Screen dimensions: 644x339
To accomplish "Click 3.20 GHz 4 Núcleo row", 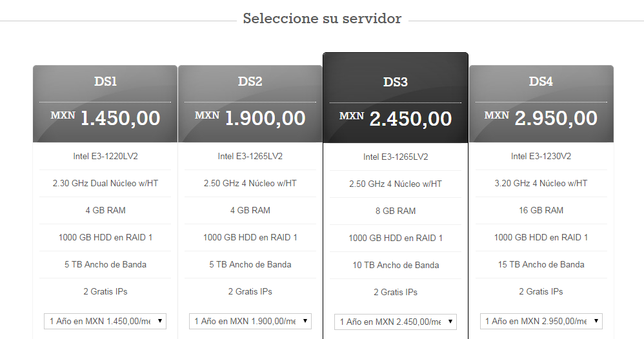I will click(x=541, y=184).
